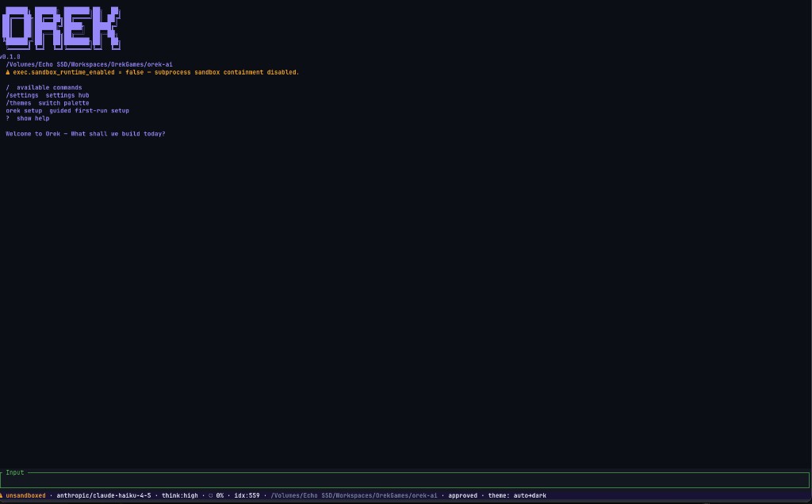Click the '? show help' line

(x=28, y=119)
